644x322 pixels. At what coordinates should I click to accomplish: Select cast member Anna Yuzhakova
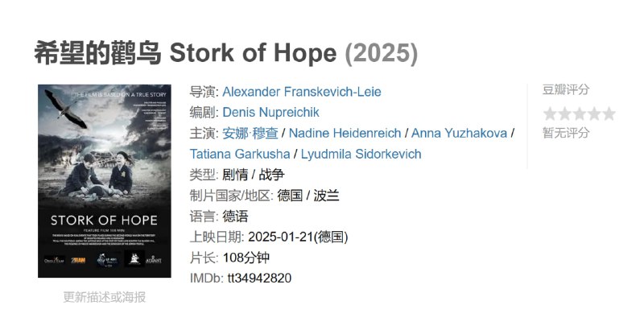pos(460,133)
